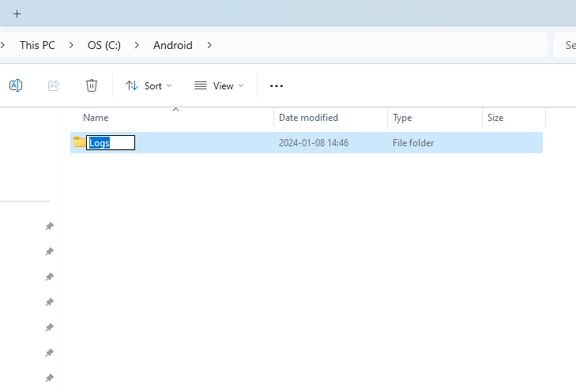Click the File folder type cell
The height and width of the screenshot is (392, 576).
pos(413,143)
